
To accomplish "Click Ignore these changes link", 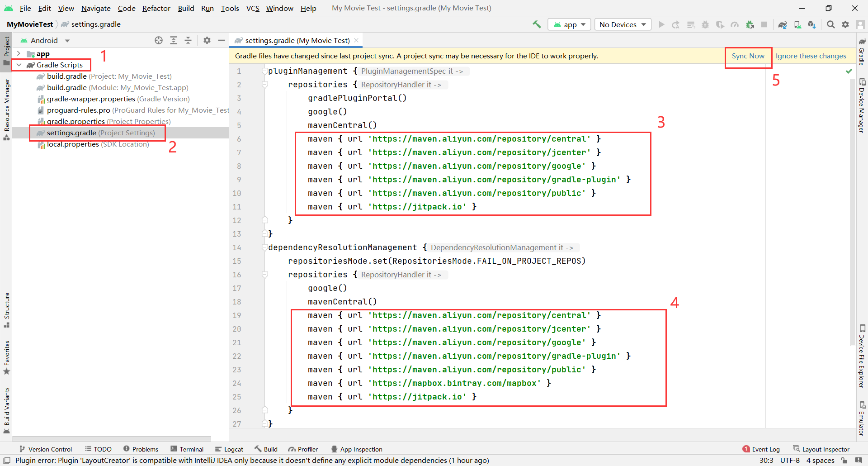I will 811,56.
